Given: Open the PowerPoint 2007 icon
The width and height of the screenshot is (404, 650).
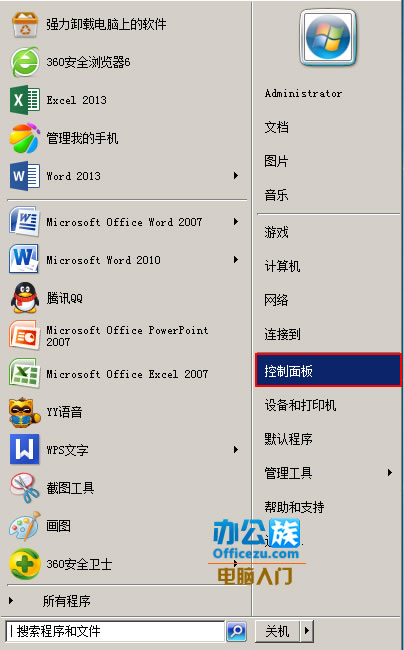Looking at the screenshot, I should point(25,336).
